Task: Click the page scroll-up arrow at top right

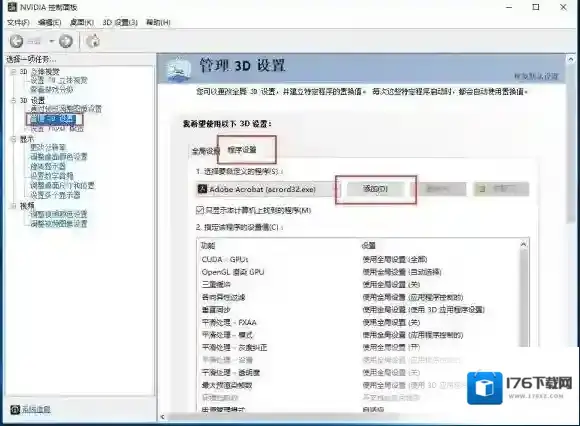Action: 571,59
